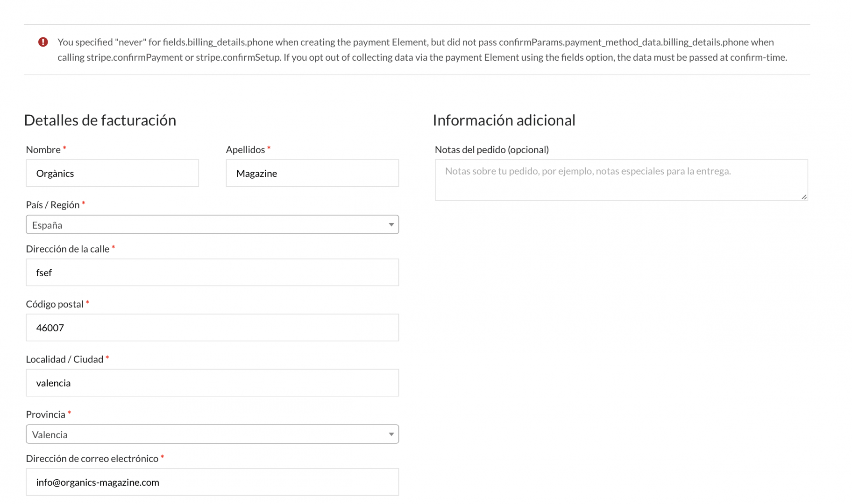The width and height of the screenshot is (852, 504).
Task: Click the Nombre field label
Action: point(43,149)
